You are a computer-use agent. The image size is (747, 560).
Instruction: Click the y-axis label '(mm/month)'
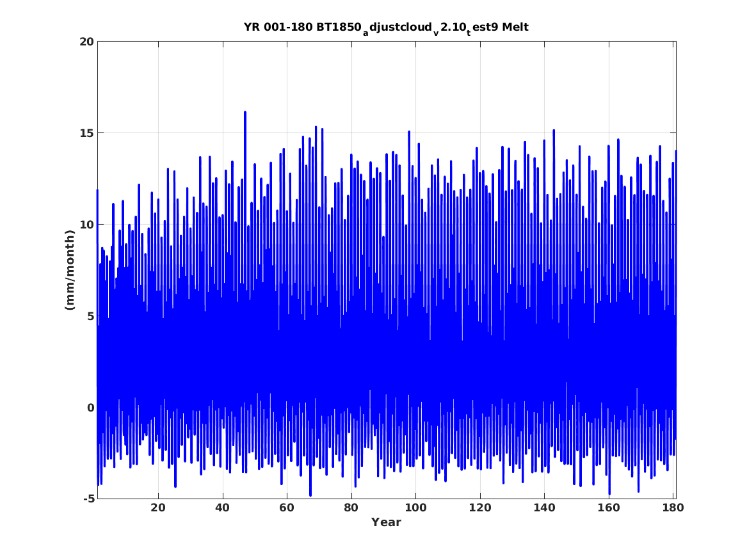(70, 270)
